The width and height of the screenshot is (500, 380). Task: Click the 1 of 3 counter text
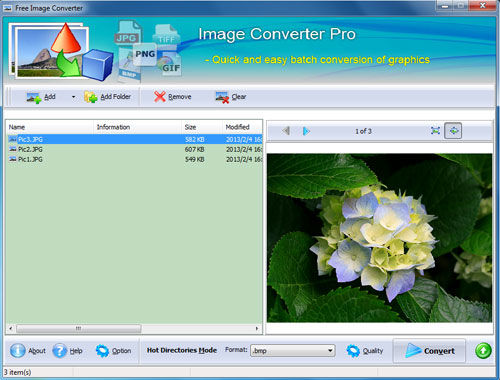coord(363,131)
